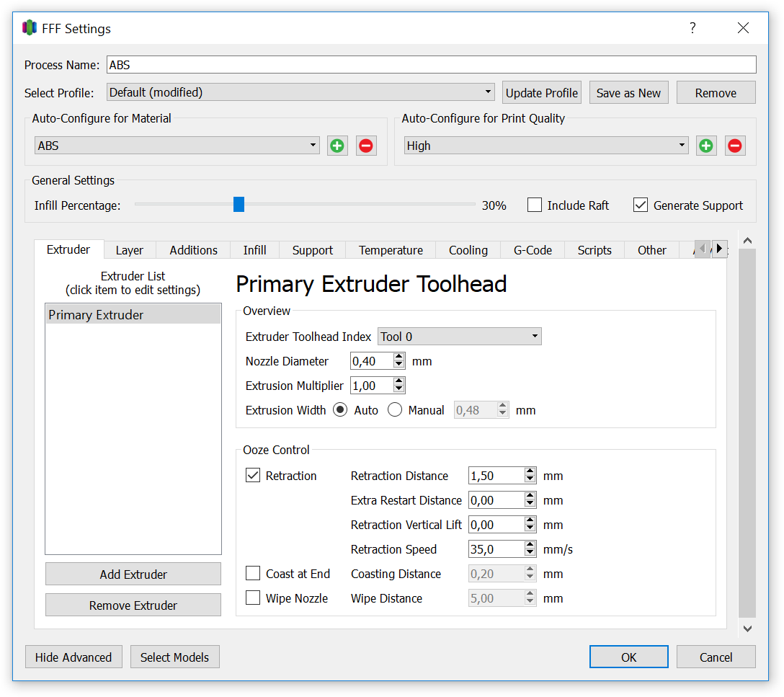Click the Infill Percentage slider handle

coord(239,205)
